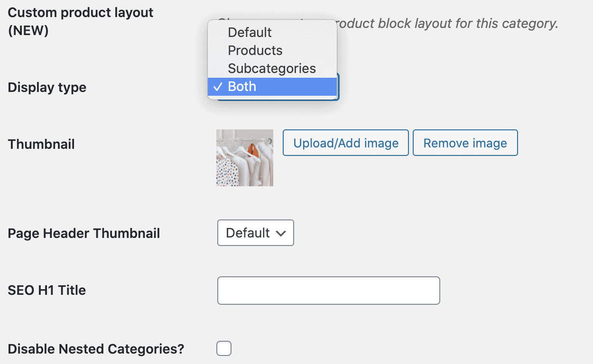Click the chevron on the Default selector

(282, 233)
